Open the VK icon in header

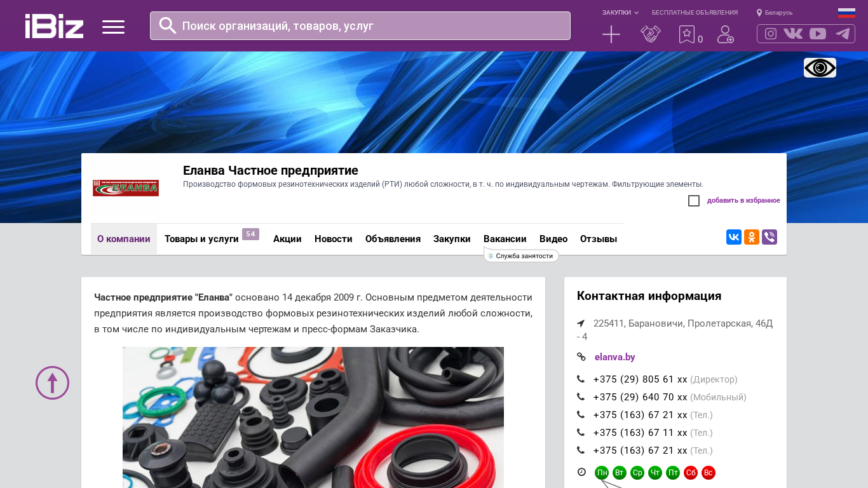pos(793,34)
